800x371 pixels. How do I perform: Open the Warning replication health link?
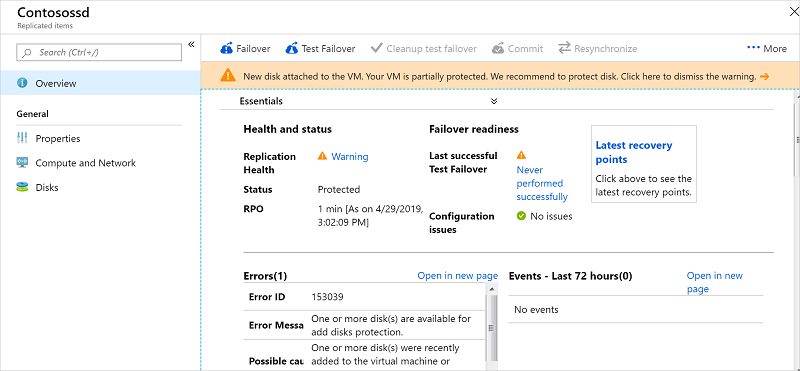coord(350,157)
